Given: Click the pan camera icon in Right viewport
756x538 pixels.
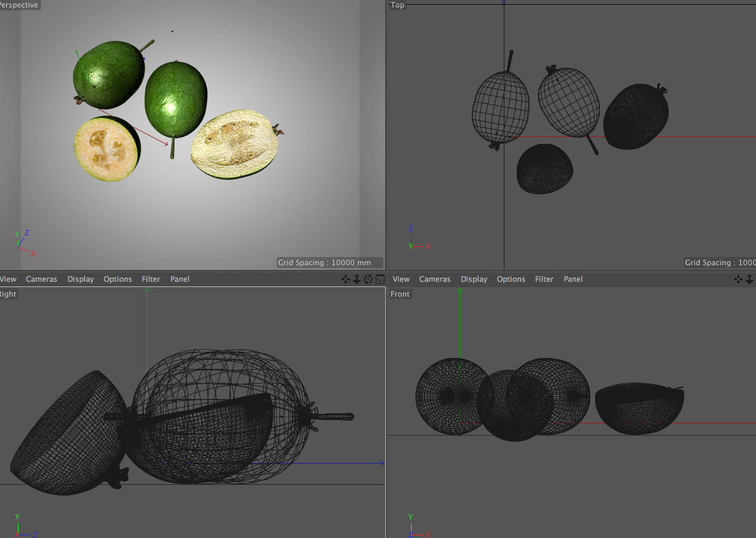Looking at the screenshot, I should (346, 279).
